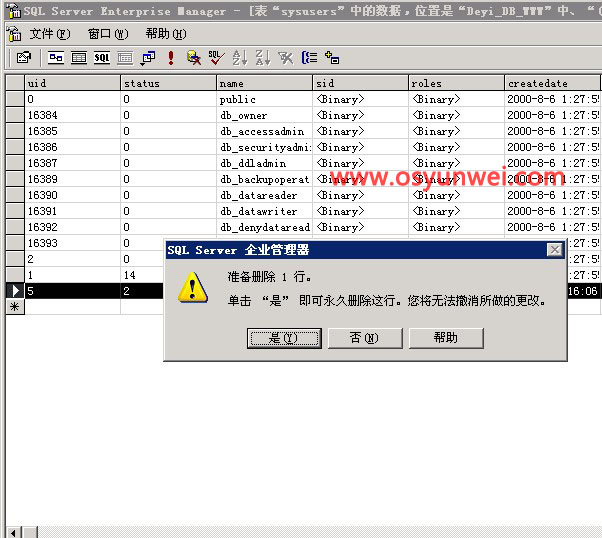602x538 pixels.
Task: Click the cancel execution icon
Action: point(194,58)
